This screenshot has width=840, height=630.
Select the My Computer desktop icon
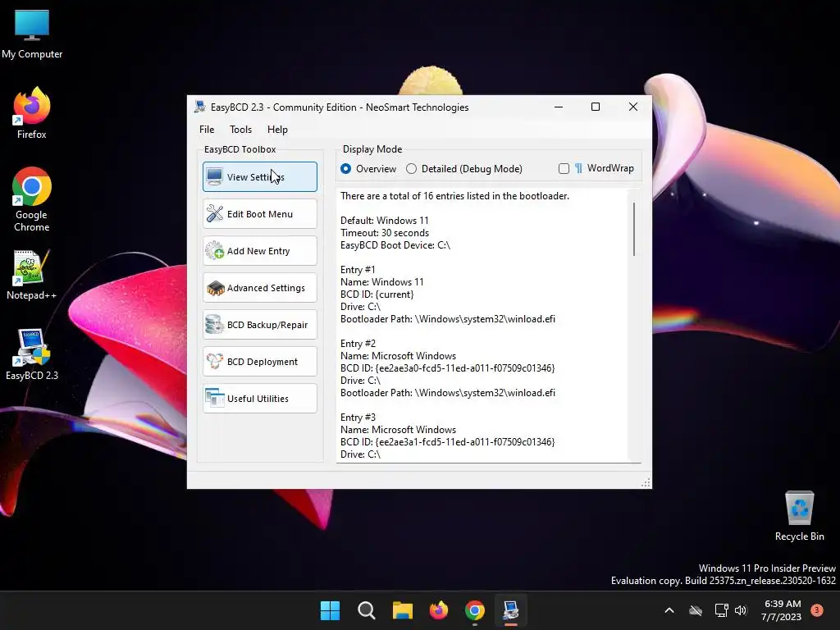(x=32, y=34)
